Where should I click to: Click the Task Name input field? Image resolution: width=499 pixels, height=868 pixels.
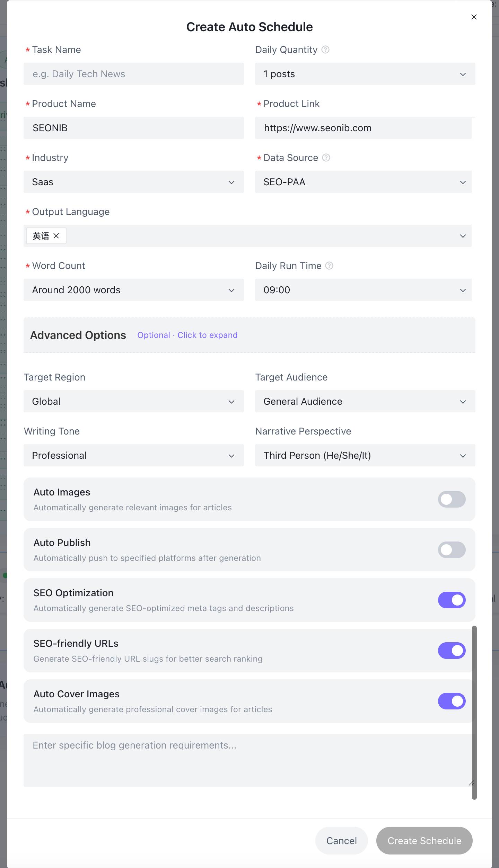pyautogui.click(x=133, y=74)
